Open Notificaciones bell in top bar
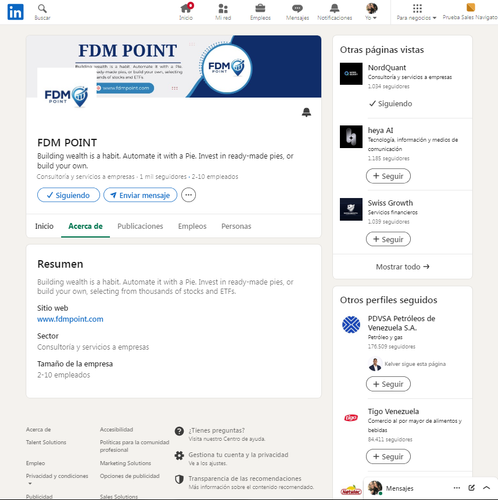Image resolution: width=498 pixels, height=500 pixels. [335, 12]
